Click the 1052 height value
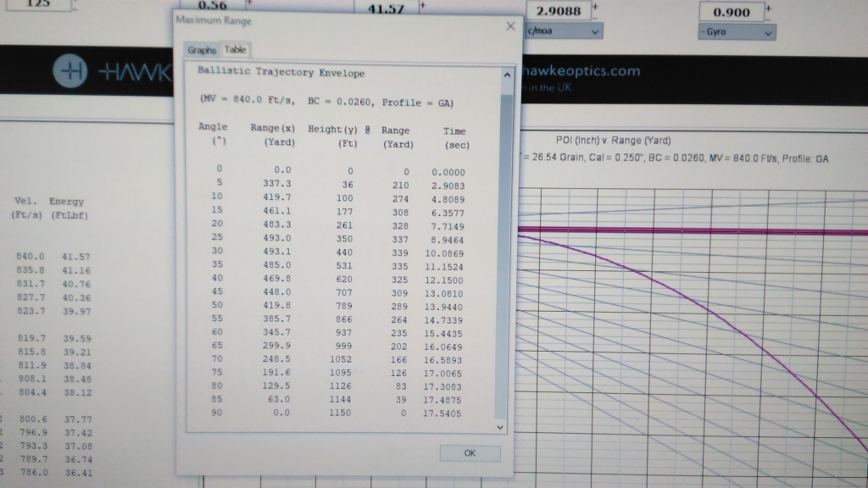 (x=341, y=359)
